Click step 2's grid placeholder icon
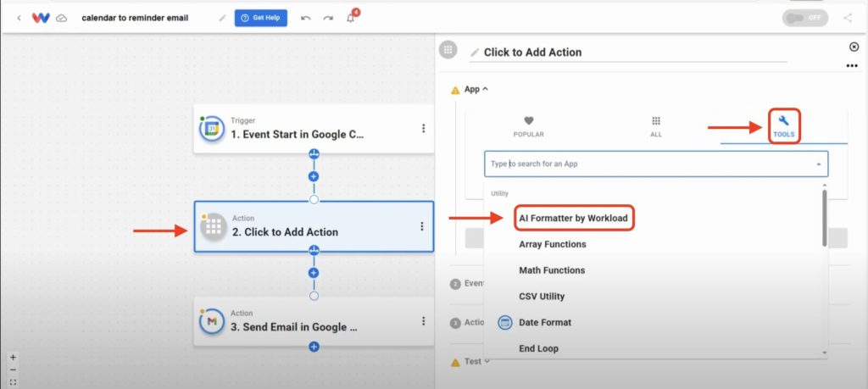 coord(214,226)
